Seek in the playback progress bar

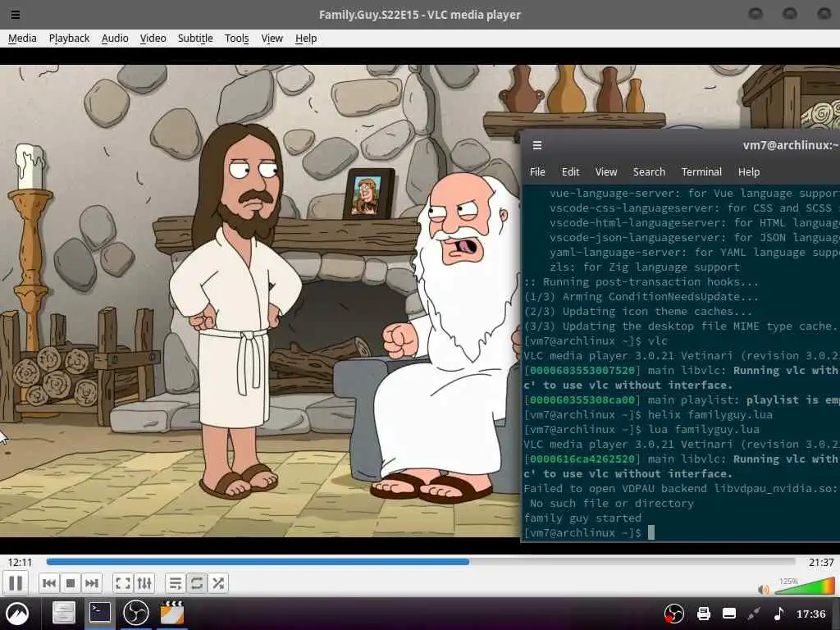[x=421, y=562]
